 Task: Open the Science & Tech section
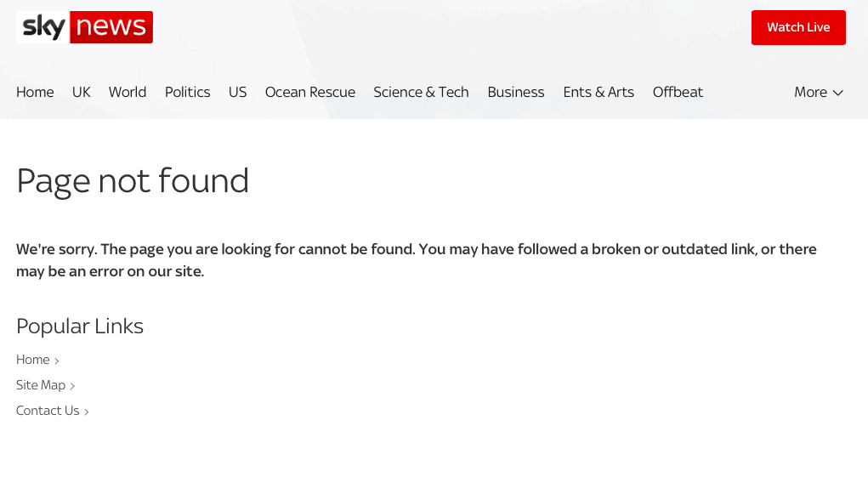pos(422,92)
